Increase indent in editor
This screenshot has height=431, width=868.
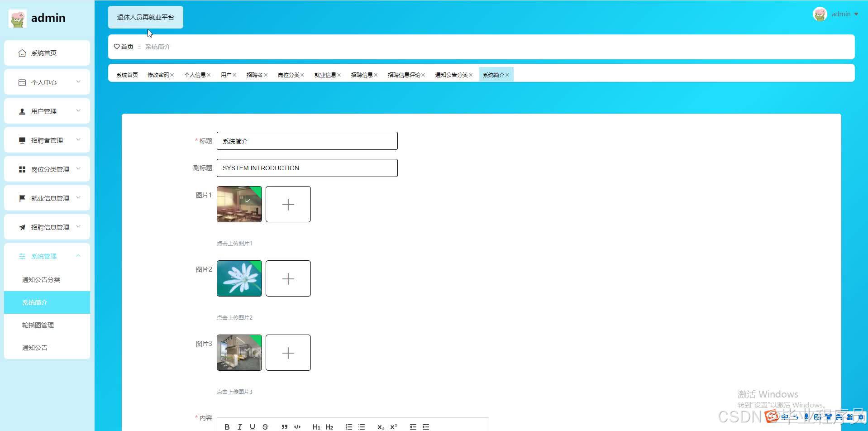point(426,427)
